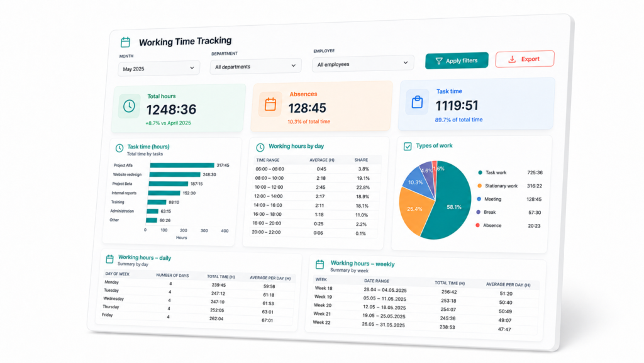The height and width of the screenshot is (363, 644).
Task: Expand the All departments dropdown
Action: pos(255,66)
